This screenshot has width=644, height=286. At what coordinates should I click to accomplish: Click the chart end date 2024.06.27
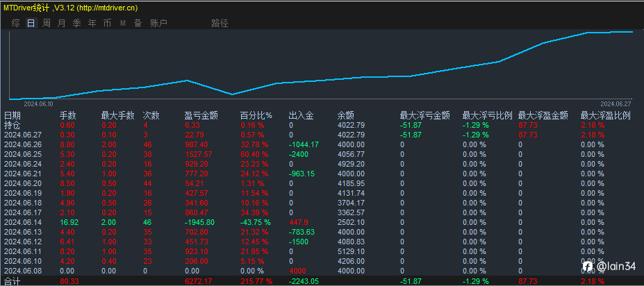point(616,104)
